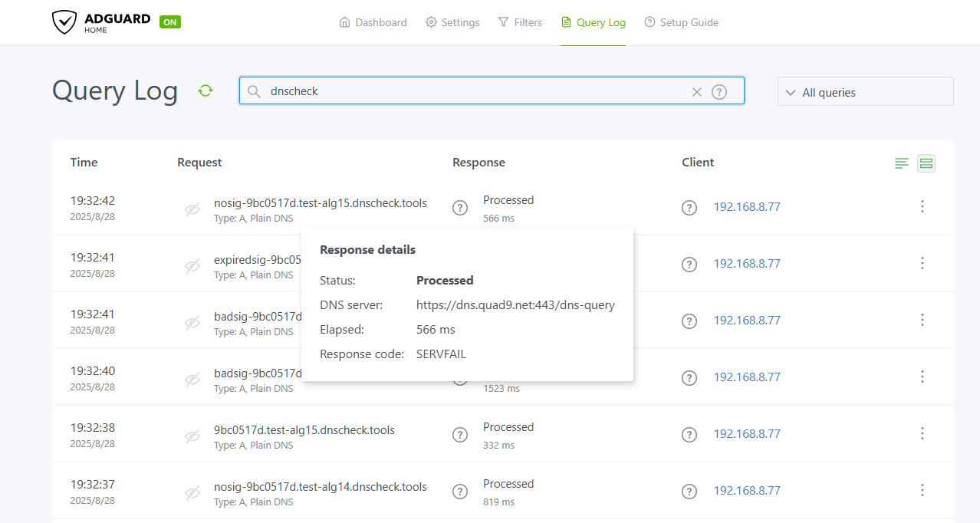980x523 pixels.
Task: Click the AdGuard Home logo
Action: (x=102, y=22)
